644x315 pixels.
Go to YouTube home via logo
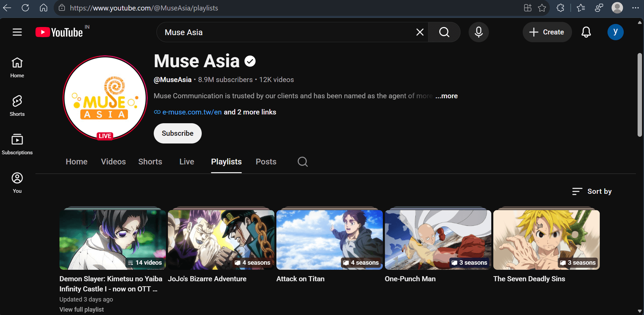[x=59, y=32]
